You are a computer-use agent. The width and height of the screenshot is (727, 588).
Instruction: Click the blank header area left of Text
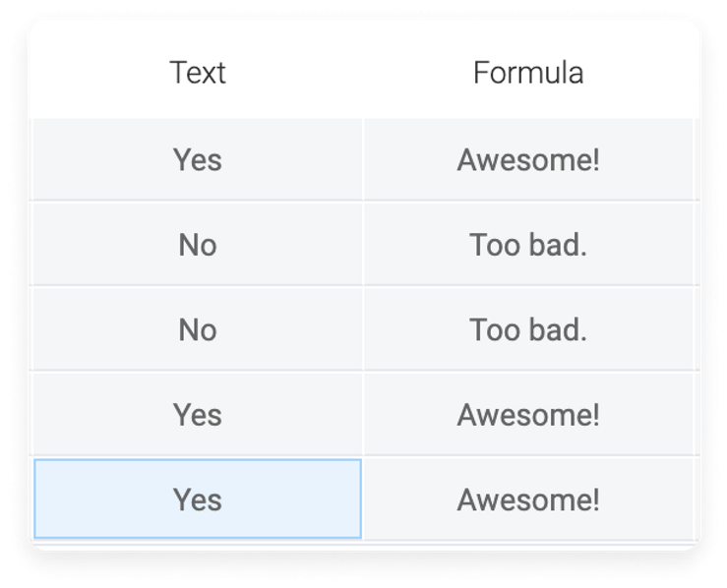click(x=99, y=73)
